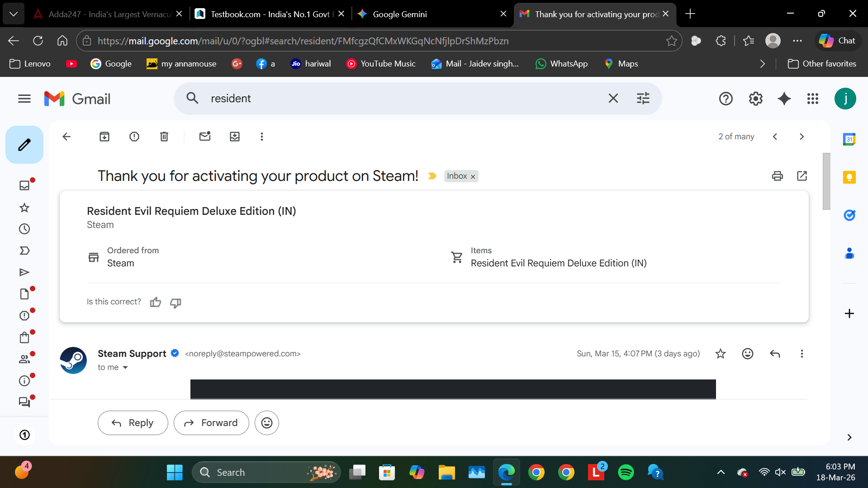Open Gmail main menu hamburger

click(24, 99)
